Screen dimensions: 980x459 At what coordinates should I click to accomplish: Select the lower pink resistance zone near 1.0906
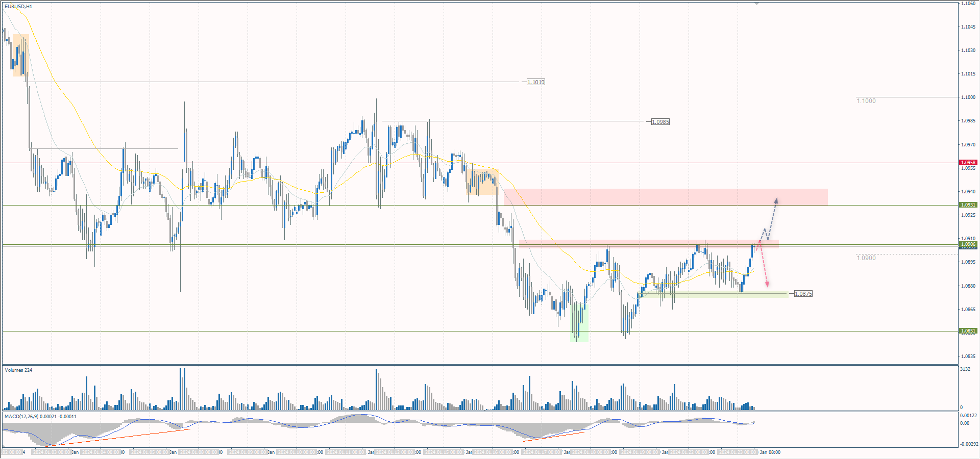point(649,244)
